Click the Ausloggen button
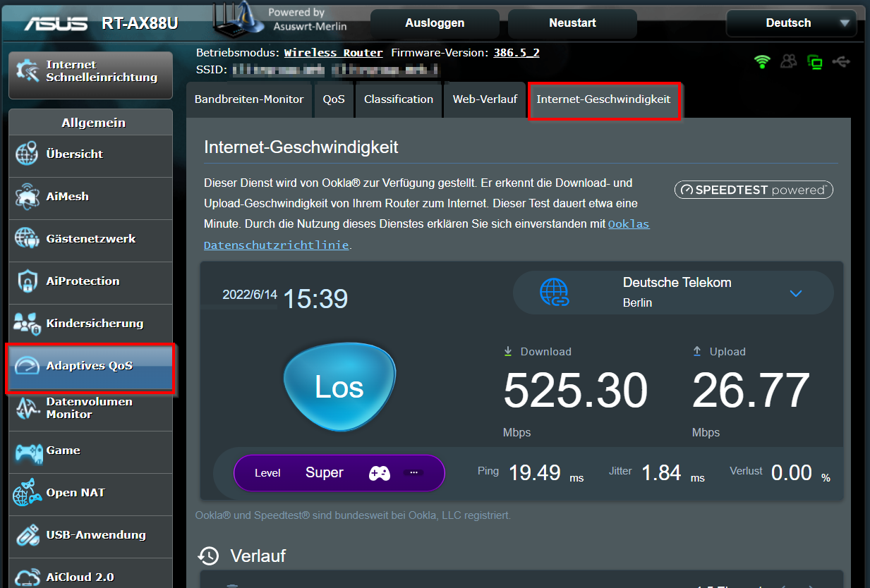 click(435, 23)
